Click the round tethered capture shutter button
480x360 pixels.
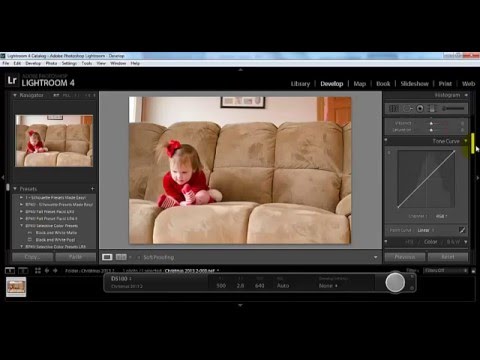point(395,283)
